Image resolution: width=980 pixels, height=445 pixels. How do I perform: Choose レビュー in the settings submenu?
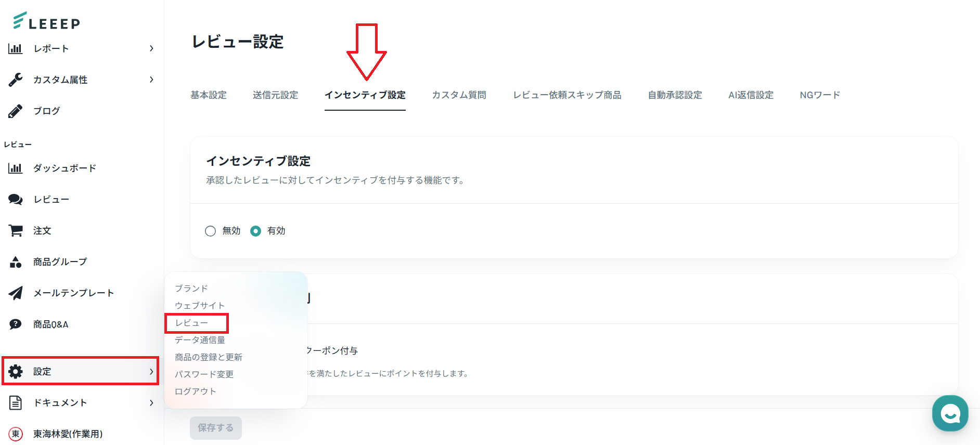point(192,323)
